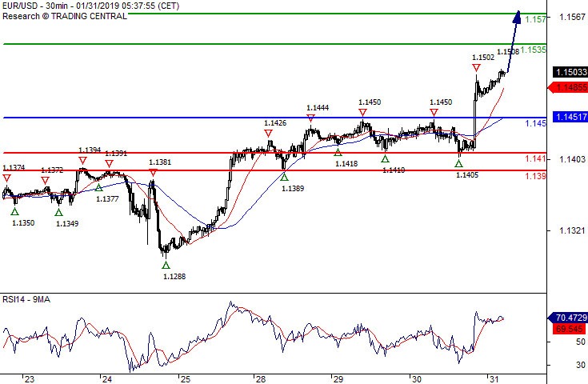Screen dimensions: 588x384
Task: Click the green 1.157 resistance level label
Action: coord(535,19)
